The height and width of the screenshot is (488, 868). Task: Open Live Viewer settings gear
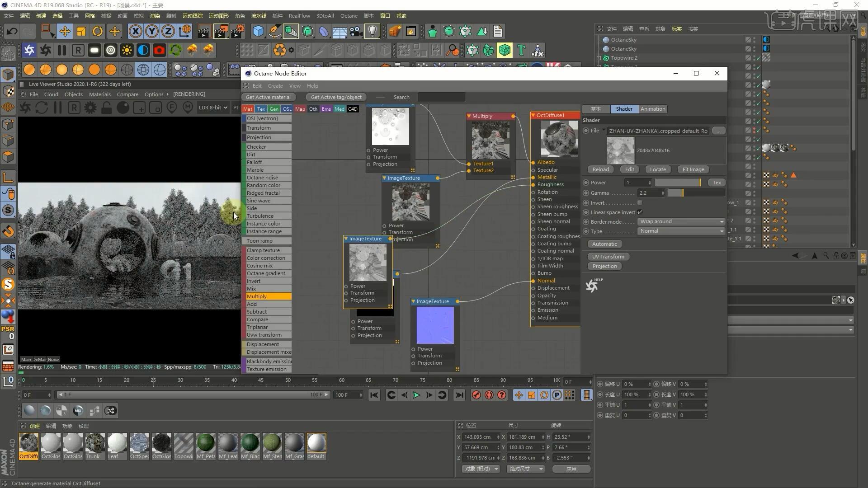(x=90, y=108)
